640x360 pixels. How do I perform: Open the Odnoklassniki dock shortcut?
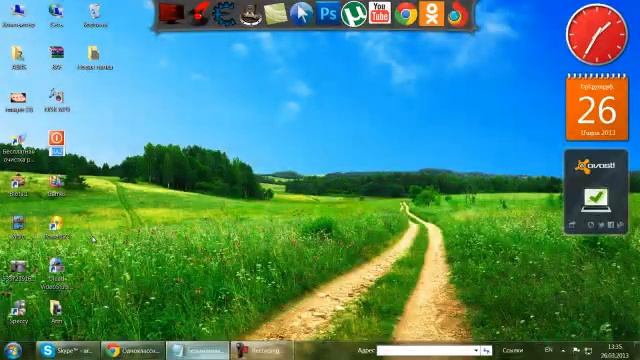(x=431, y=14)
